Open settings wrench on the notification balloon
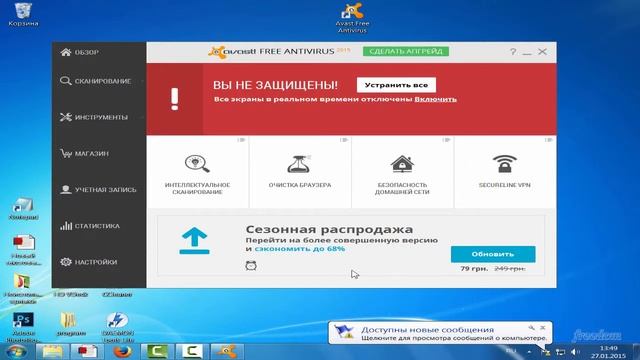Image resolution: width=640 pixels, height=360 pixels. click(x=531, y=327)
